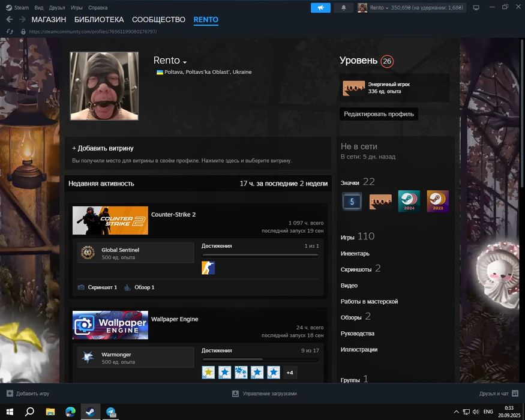Image resolution: width=525 pixels, height=420 pixels.
Task: Click the padlock icon beside the URL
Action: 23,31
